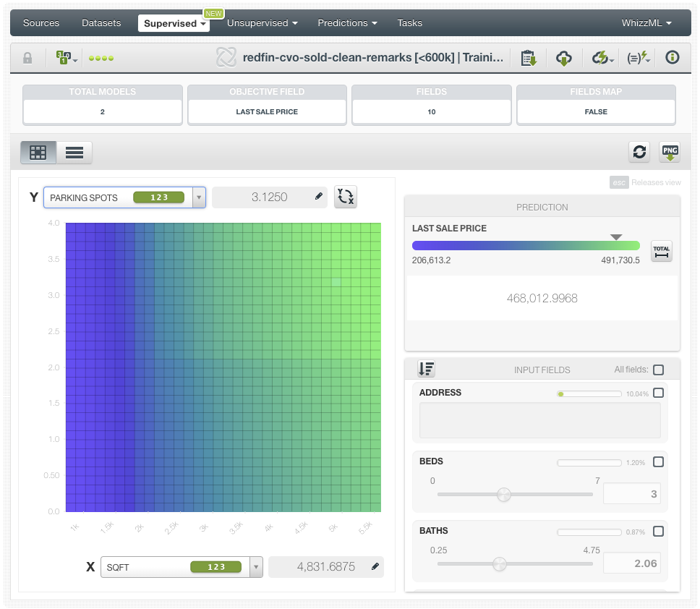This screenshot has height=609, width=700.
Task: Switch to list view mode icon
Action: 74,152
